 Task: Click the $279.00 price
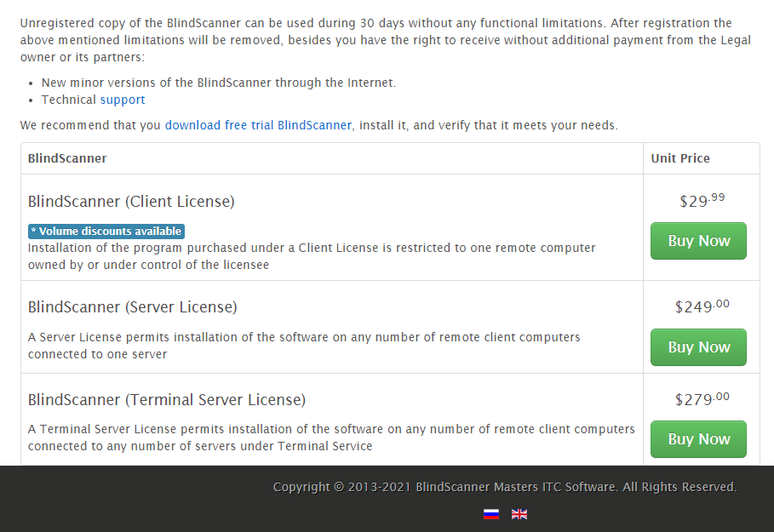point(702,398)
